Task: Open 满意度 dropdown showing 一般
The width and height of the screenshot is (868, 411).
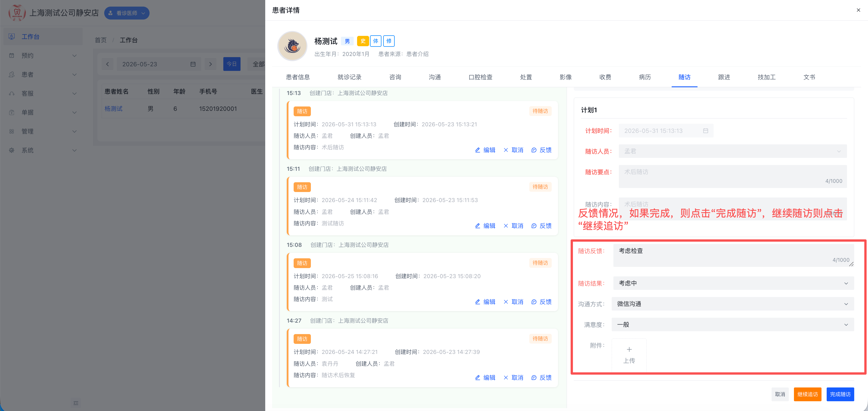Action: click(x=733, y=324)
